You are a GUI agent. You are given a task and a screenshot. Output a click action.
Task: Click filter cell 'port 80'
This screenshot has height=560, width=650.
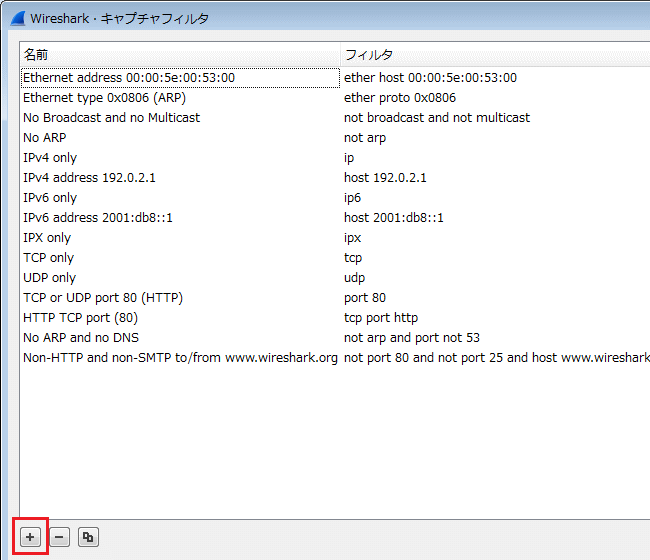365,298
